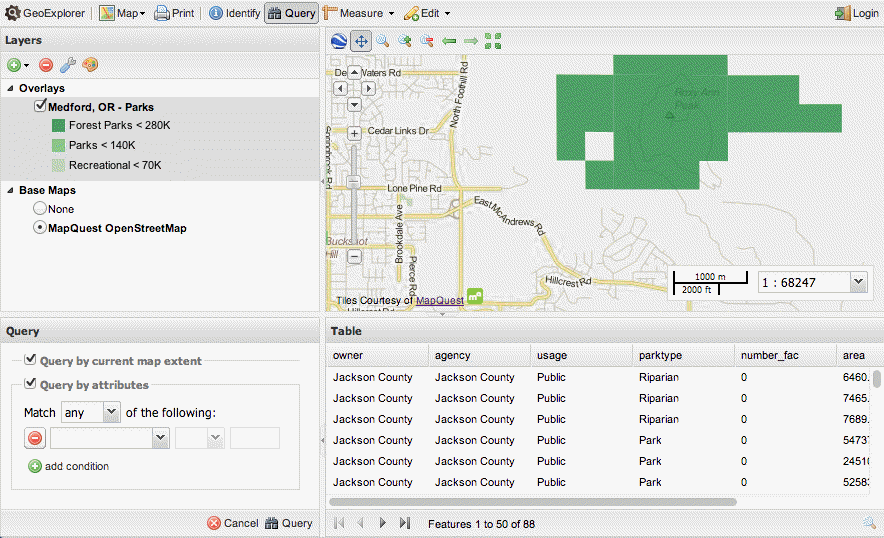Zoom to max extent green icon
This screenshot has width=884, height=538.
click(x=493, y=41)
